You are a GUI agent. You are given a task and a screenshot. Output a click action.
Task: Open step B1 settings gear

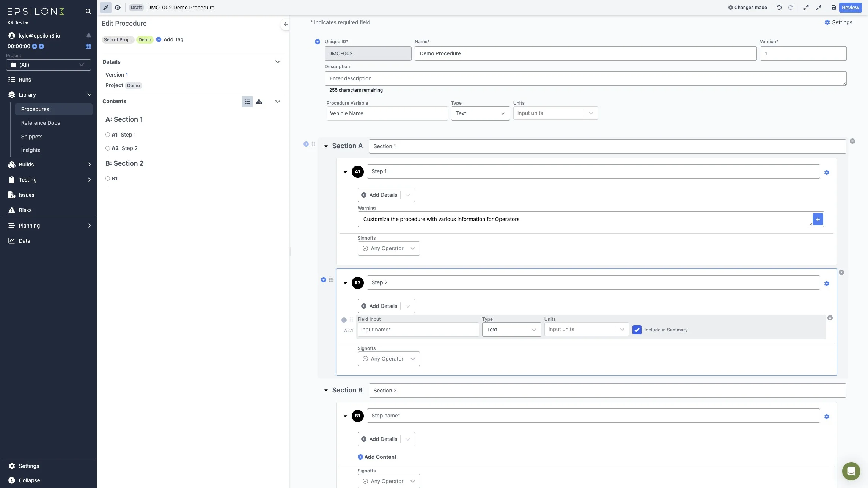tap(827, 417)
